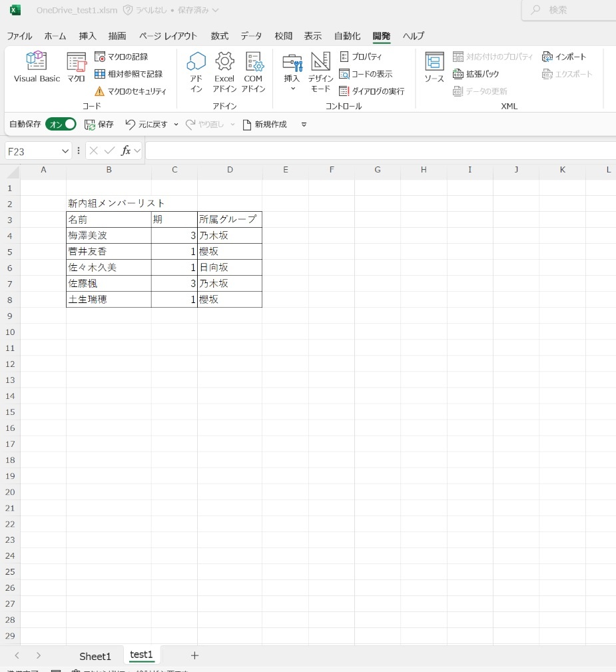Open the Visual Basic editor
The width and height of the screenshot is (616, 672).
tap(37, 67)
